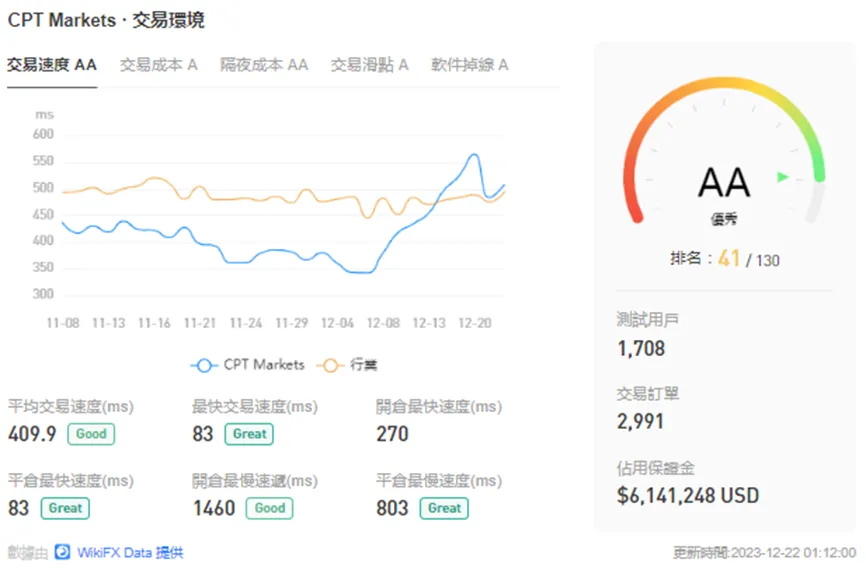Image resolution: width=866 pixels, height=570 pixels.
Task: Click the 12-20 date on the chart axis
Action: (x=475, y=323)
